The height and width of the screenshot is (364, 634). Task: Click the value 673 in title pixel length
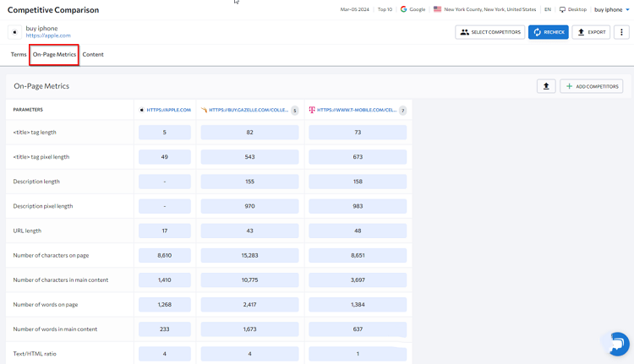358,157
